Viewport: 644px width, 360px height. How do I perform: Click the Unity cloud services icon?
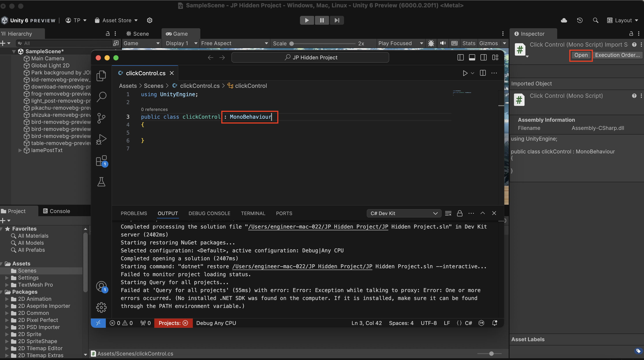point(564,20)
